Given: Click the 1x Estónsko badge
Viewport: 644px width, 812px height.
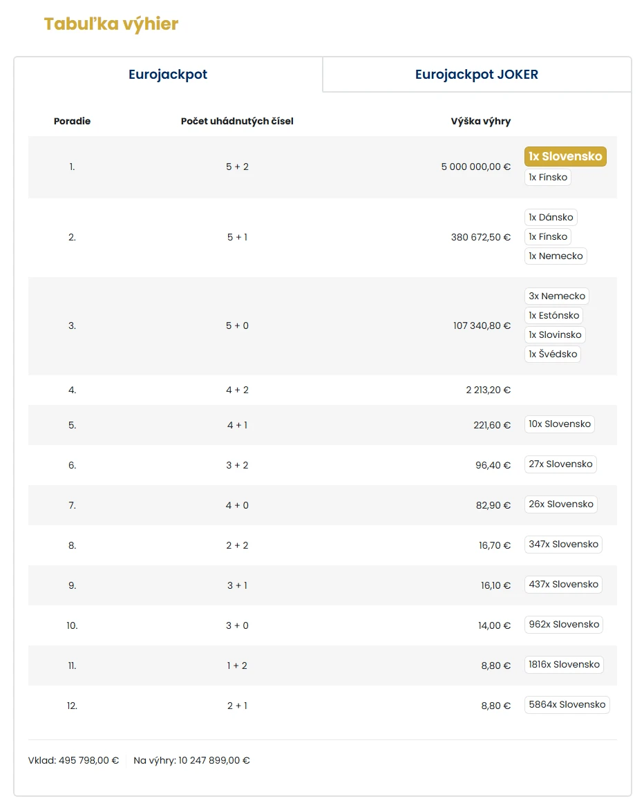Looking at the screenshot, I should click(x=553, y=316).
